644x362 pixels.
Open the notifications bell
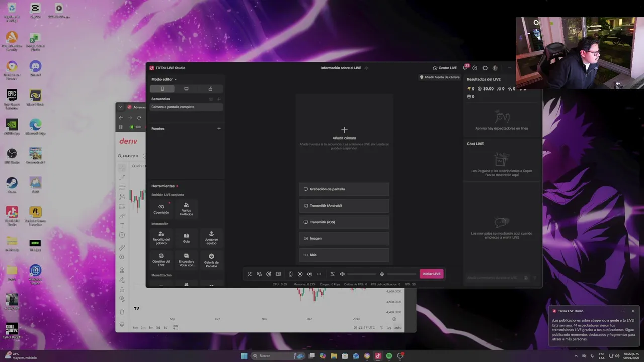[465, 68]
